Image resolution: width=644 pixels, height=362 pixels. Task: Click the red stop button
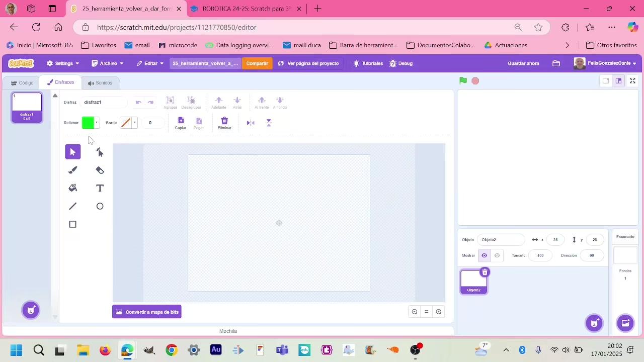coord(475,81)
